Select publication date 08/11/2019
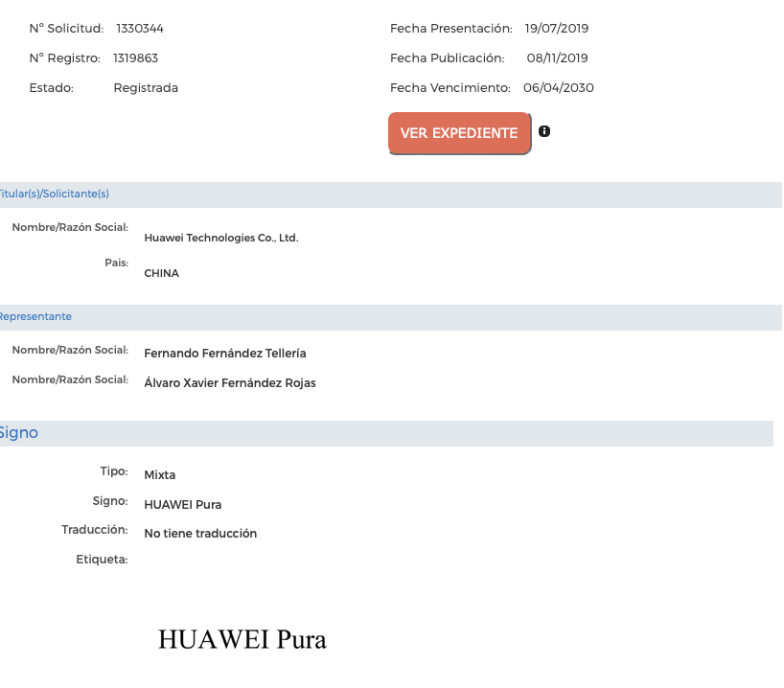The height and width of the screenshot is (688, 784). point(557,58)
